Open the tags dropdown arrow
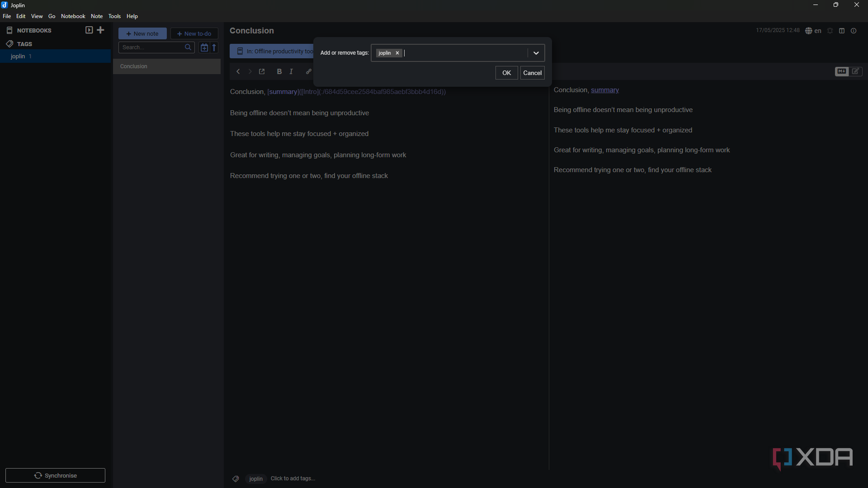The height and width of the screenshot is (488, 868). point(536,53)
